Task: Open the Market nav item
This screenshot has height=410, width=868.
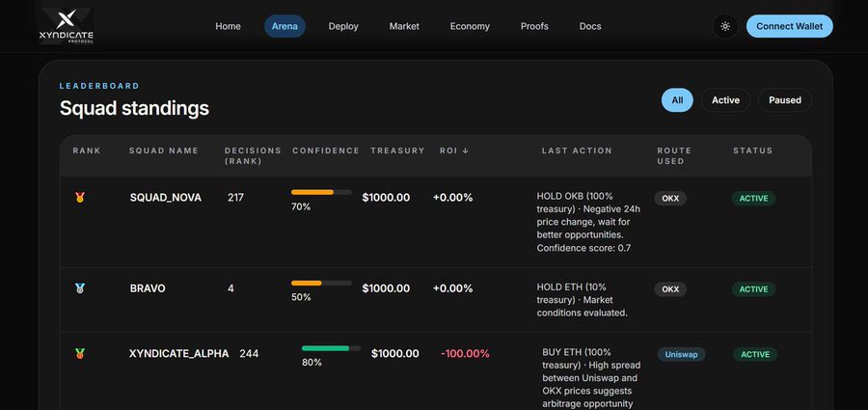Action: (x=404, y=26)
